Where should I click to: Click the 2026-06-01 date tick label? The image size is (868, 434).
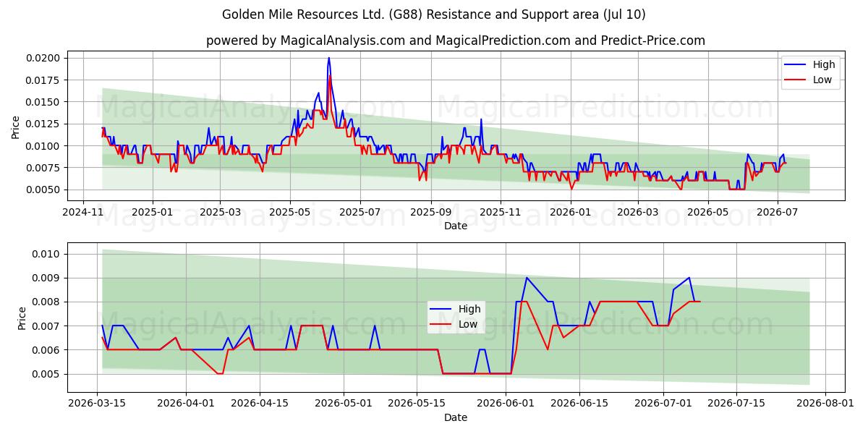coord(506,404)
